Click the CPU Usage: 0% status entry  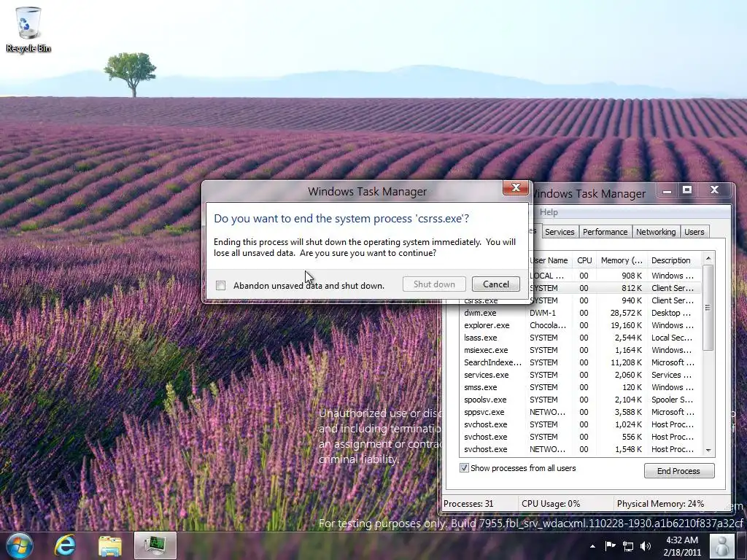point(551,503)
